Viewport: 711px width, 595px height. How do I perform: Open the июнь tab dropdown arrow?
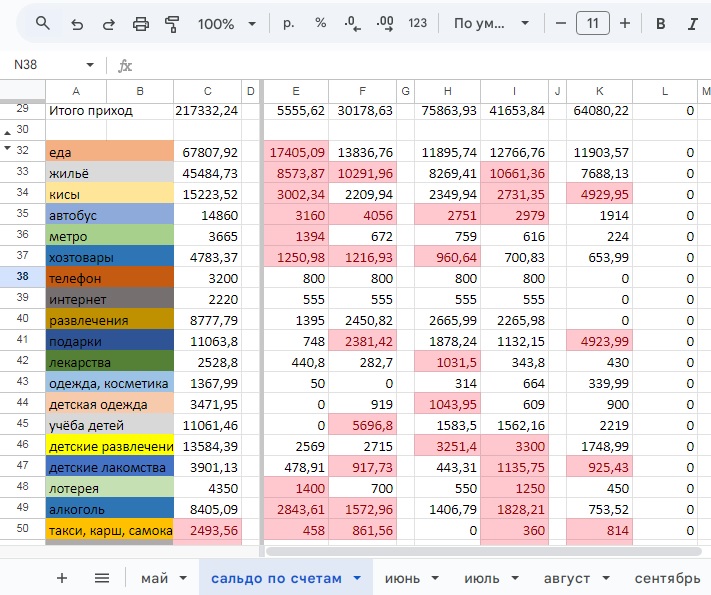pyautogui.click(x=435, y=578)
